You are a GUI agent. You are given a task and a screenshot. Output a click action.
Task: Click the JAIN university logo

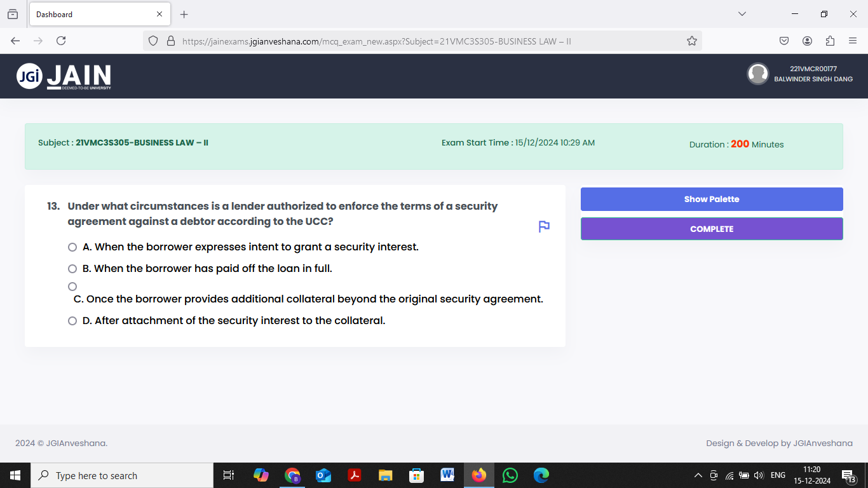(64, 76)
